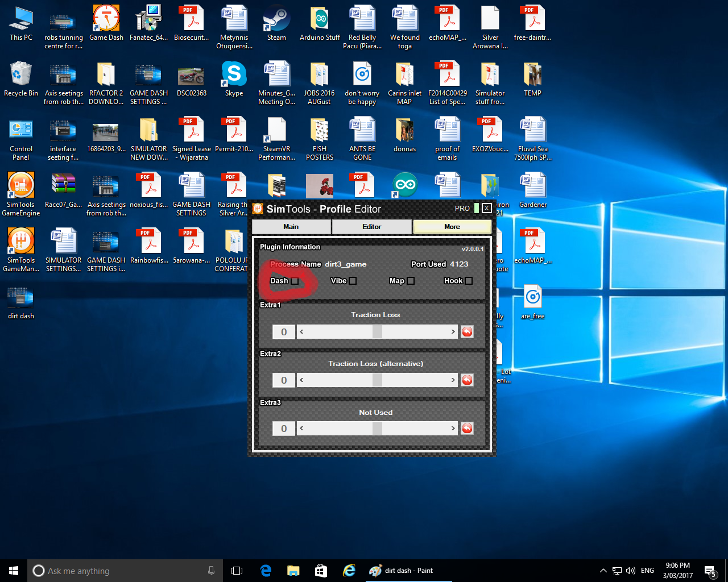
Task: Click the Traction Loss (alternative) slider thumb
Action: (x=377, y=380)
